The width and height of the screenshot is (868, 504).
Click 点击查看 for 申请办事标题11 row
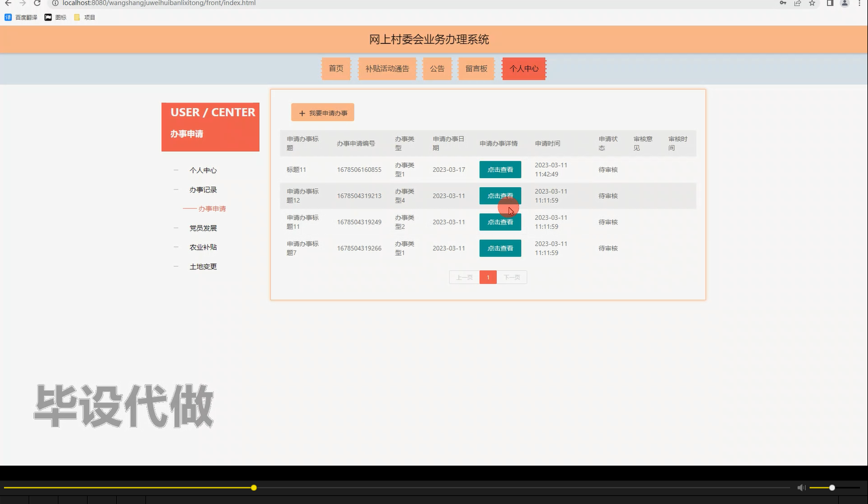tap(500, 222)
